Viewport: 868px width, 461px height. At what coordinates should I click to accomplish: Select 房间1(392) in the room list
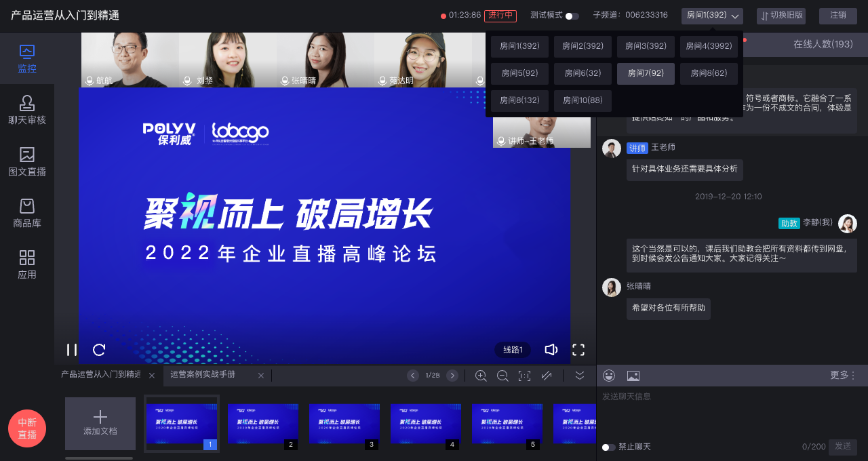(519, 47)
